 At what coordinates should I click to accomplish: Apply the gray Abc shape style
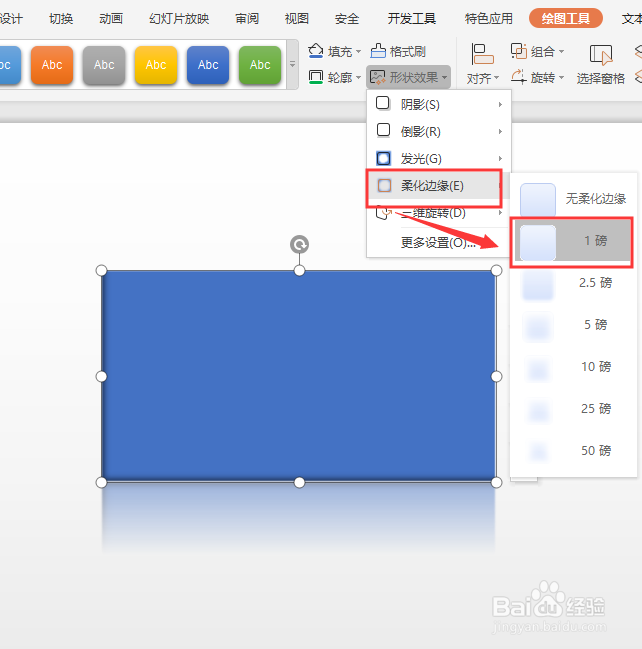tap(104, 65)
